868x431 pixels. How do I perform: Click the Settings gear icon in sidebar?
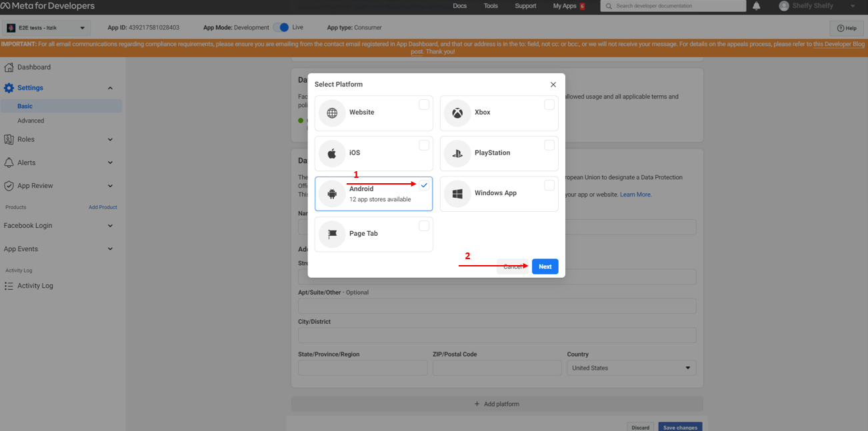tap(9, 88)
